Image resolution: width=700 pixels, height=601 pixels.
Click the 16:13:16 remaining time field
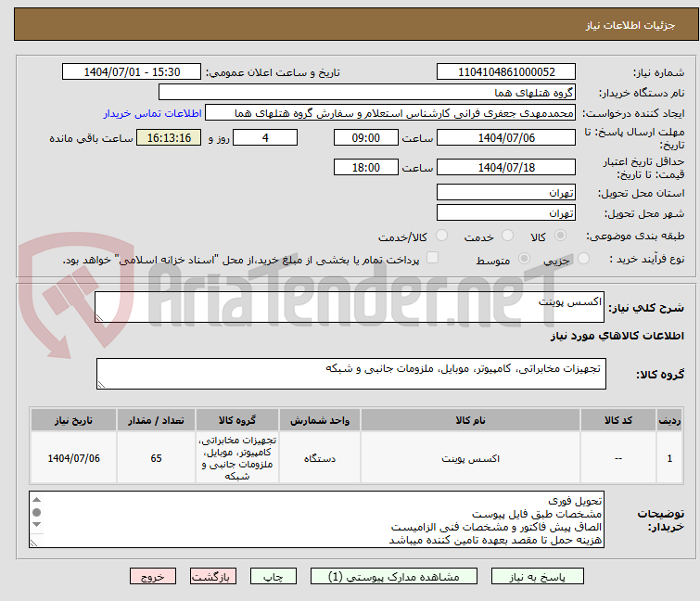coord(169,137)
